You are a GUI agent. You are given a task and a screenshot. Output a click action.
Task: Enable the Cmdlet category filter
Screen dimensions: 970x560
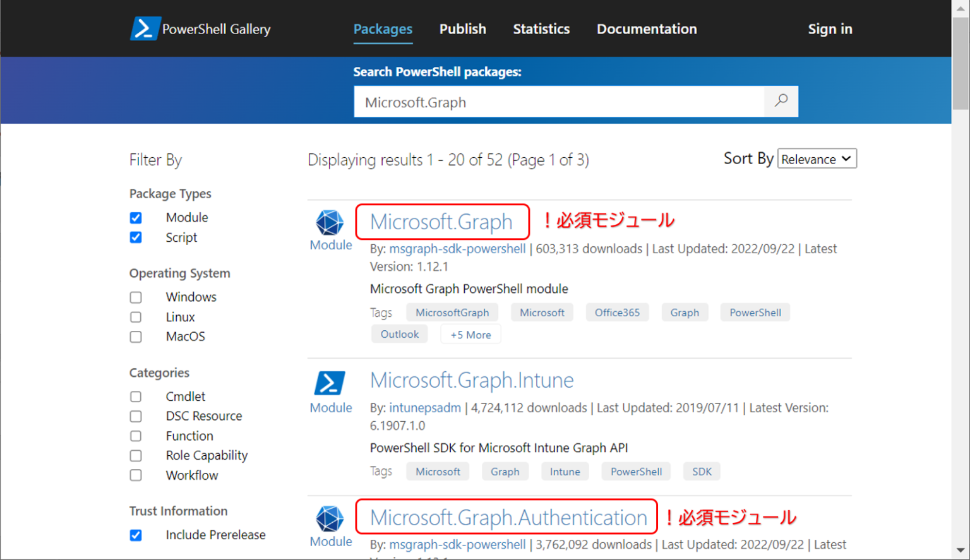(x=136, y=396)
